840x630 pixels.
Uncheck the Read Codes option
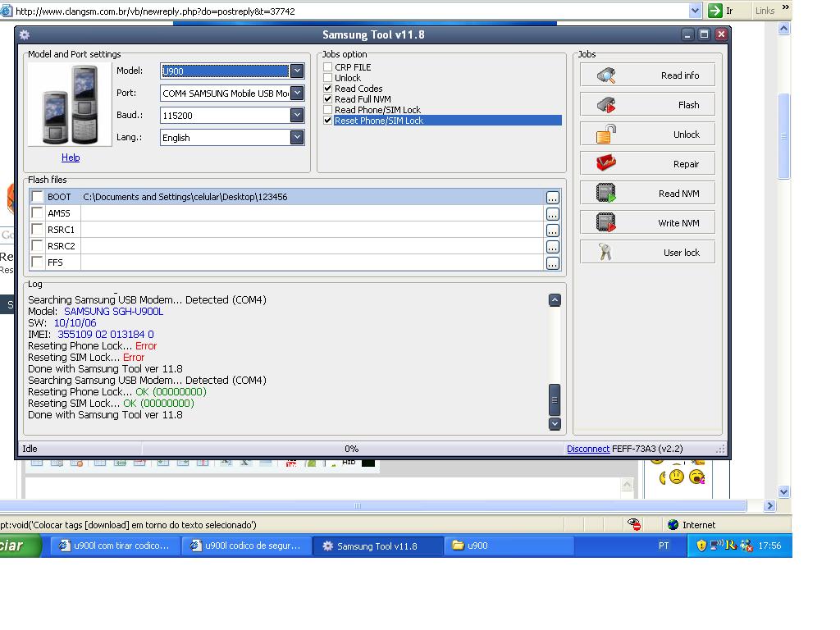tap(328, 89)
